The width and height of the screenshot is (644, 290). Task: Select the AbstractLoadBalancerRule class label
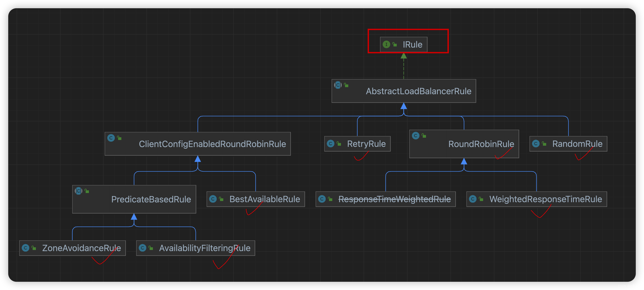418,91
